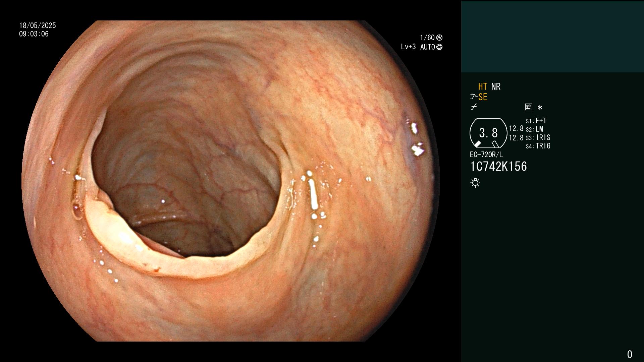
Task: Click the S3: IRIS switch assignment
Action: pos(538,137)
